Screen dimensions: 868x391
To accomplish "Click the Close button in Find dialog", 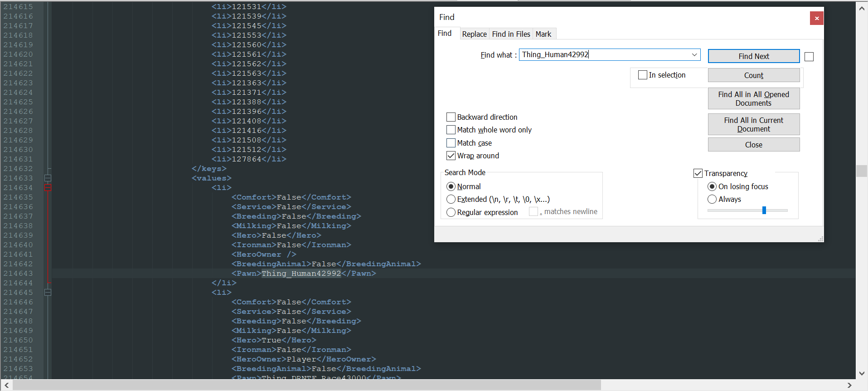I will [754, 145].
